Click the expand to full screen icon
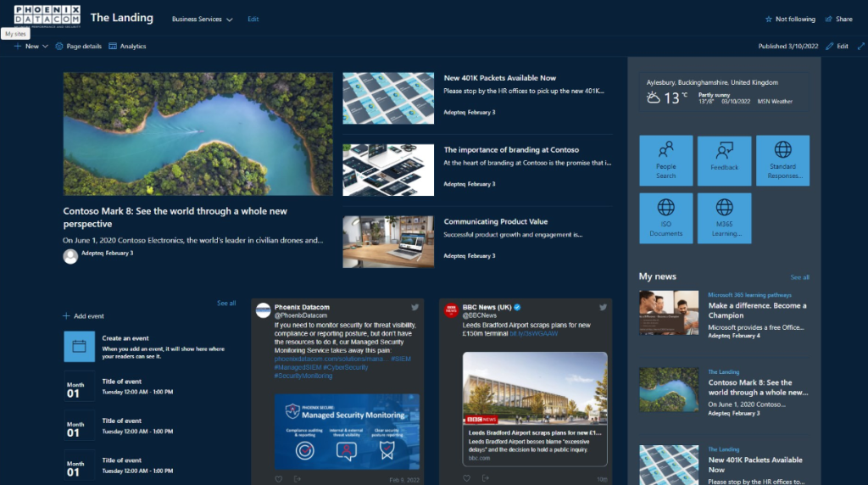Viewport: 868px width, 485px height. [861, 47]
